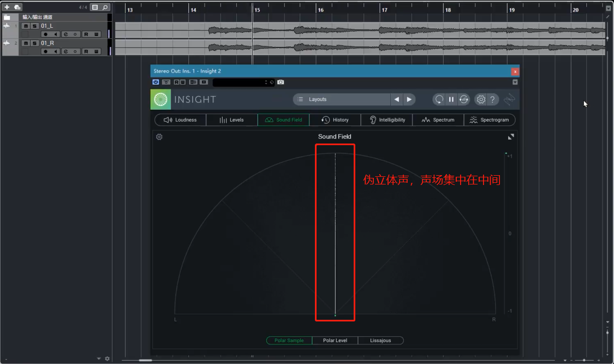The width and height of the screenshot is (614, 364).
Task: Click the horizontal zoom slider handle
Action: click(584, 360)
